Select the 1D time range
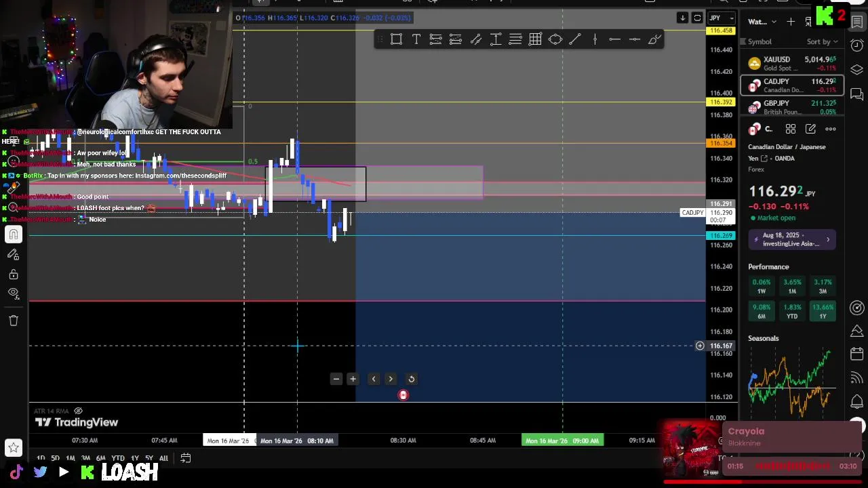This screenshot has width=868, height=488. (x=41, y=458)
